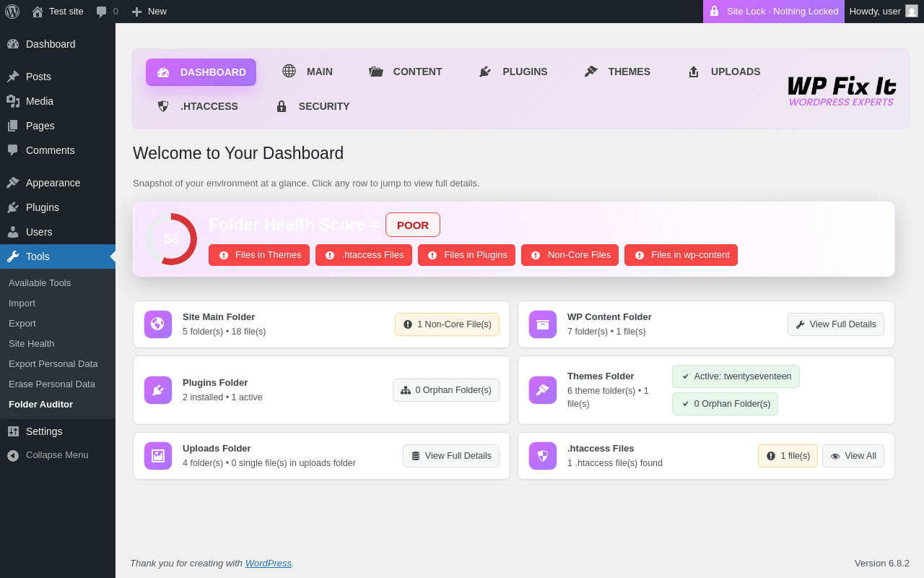The height and width of the screenshot is (578, 924).
Task: Switch to the MAIN tab
Action: coord(307,72)
